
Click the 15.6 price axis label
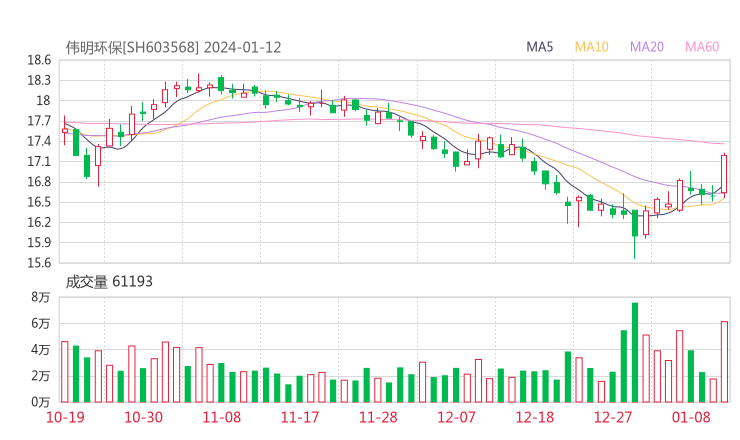(39, 262)
